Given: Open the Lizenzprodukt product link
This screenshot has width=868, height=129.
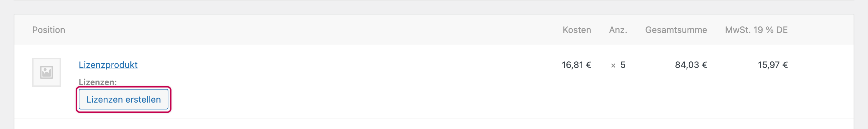Looking at the screenshot, I should click(108, 65).
